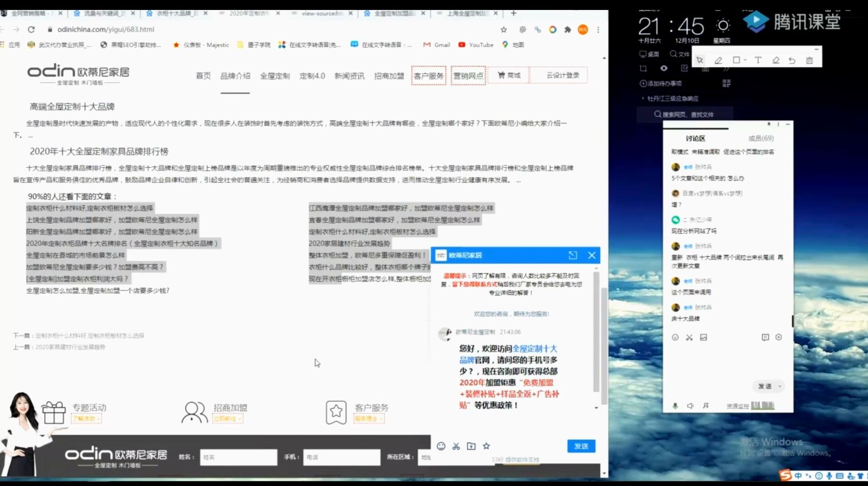Click star rating icon in customer chat popup
Image resolution: width=868 pixels, height=486 pixels.
point(486,446)
